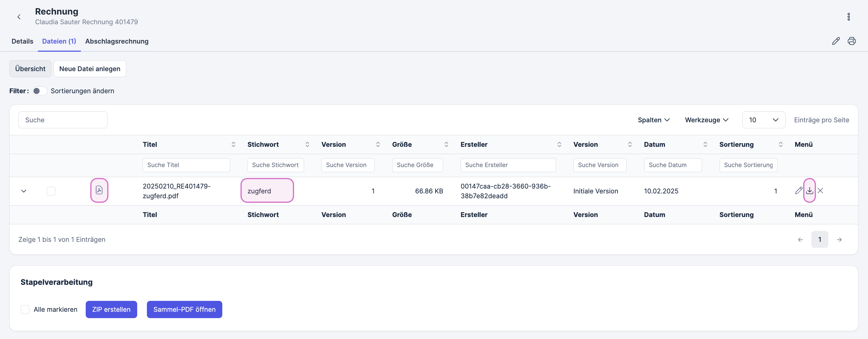868x339 pixels.
Task: Switch to the Abschlagsrechnung tab
Action: (117, 41)
